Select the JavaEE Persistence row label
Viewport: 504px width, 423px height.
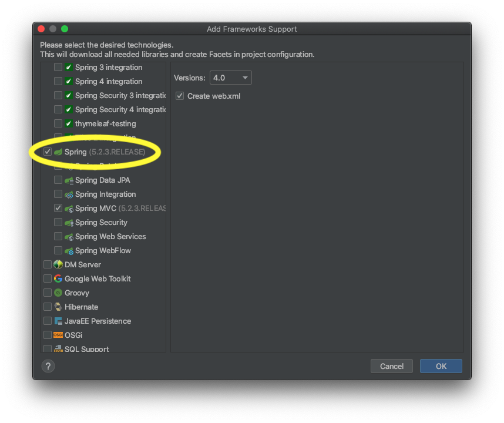[98, 321]
